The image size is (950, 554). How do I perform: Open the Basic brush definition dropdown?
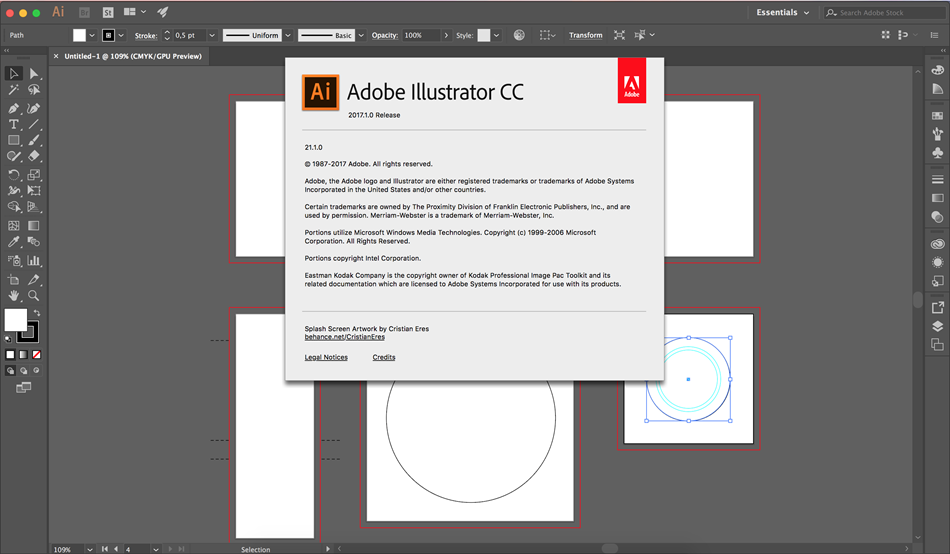coord(361,35)
